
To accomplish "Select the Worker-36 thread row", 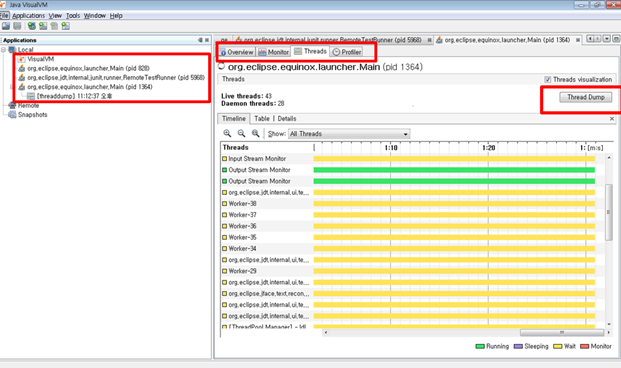I will pyautogui.click(x=412, y=226).
